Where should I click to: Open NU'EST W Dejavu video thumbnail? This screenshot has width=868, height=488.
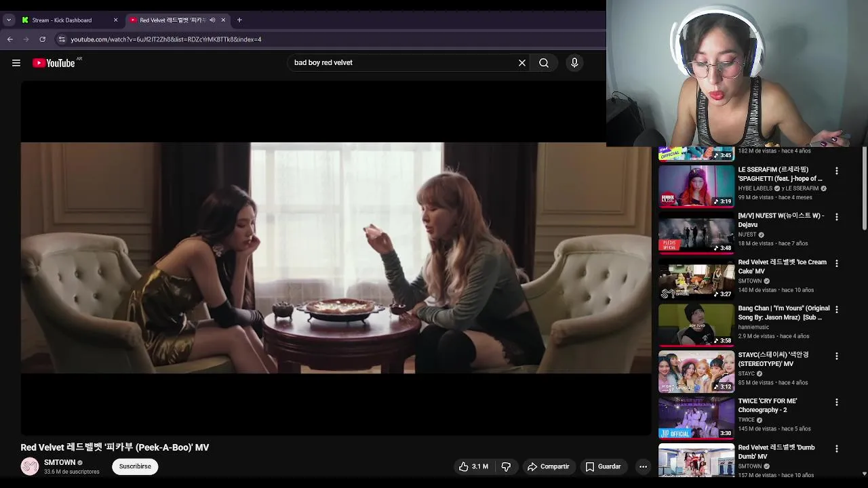pyautogui.click(x=696, y=232)
